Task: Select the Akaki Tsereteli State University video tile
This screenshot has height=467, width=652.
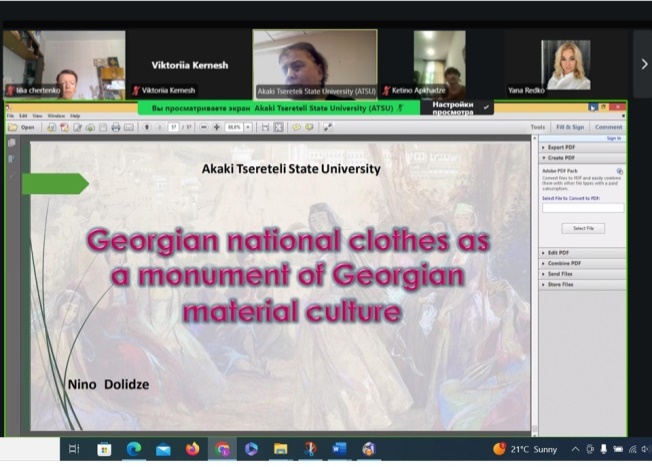Action: pos(315,64)
